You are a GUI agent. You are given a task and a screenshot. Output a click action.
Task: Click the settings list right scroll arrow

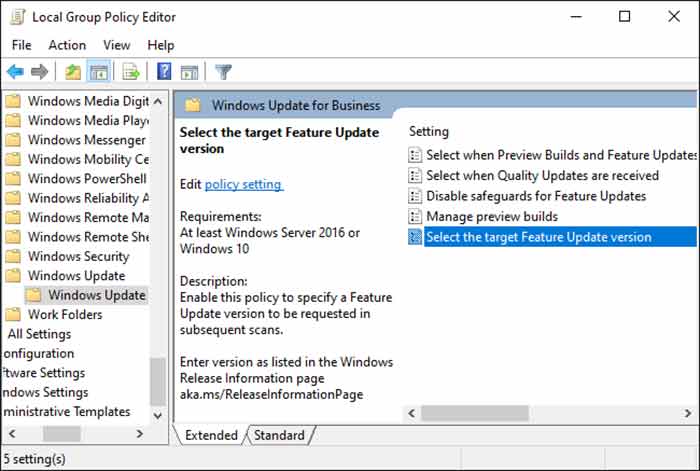coord(688,413)
